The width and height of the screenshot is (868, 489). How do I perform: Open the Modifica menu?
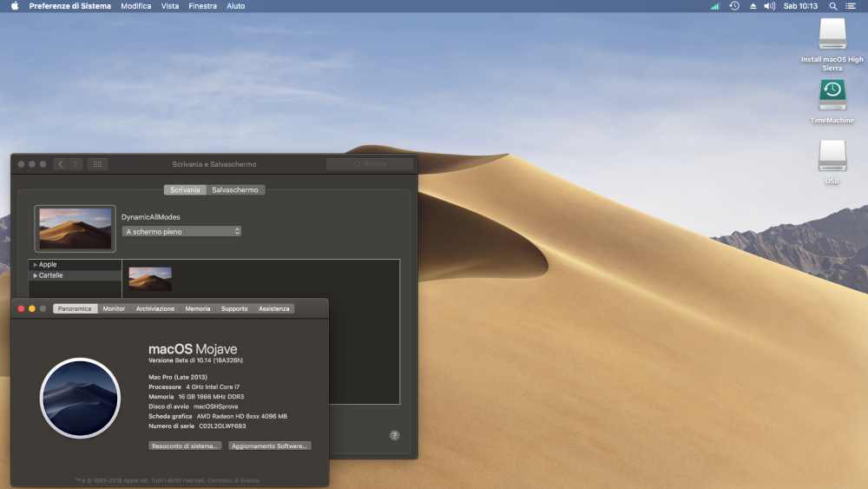pos(136,6)
